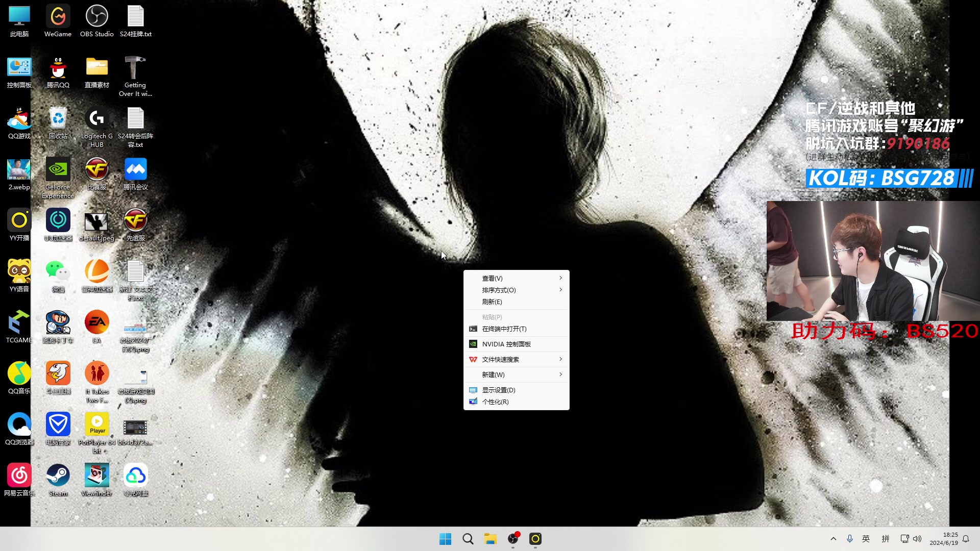
Task: Open GeForce Experience icon
Action: pos(58,179)
